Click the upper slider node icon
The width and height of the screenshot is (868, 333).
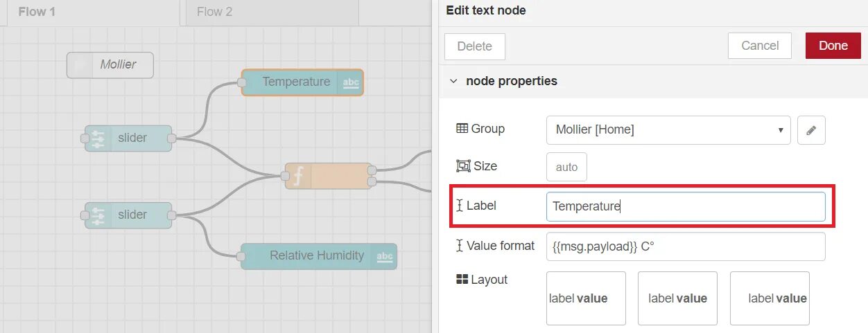pos(98,138)
